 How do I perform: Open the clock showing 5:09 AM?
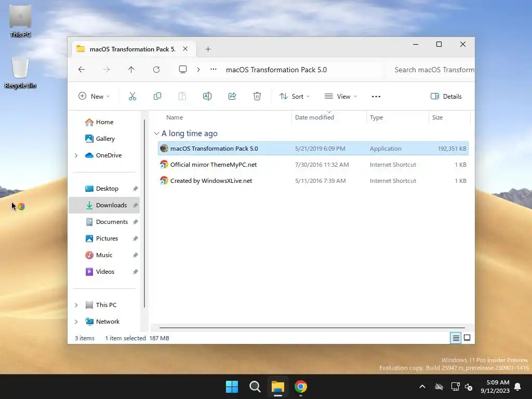(x=495, y=387)
